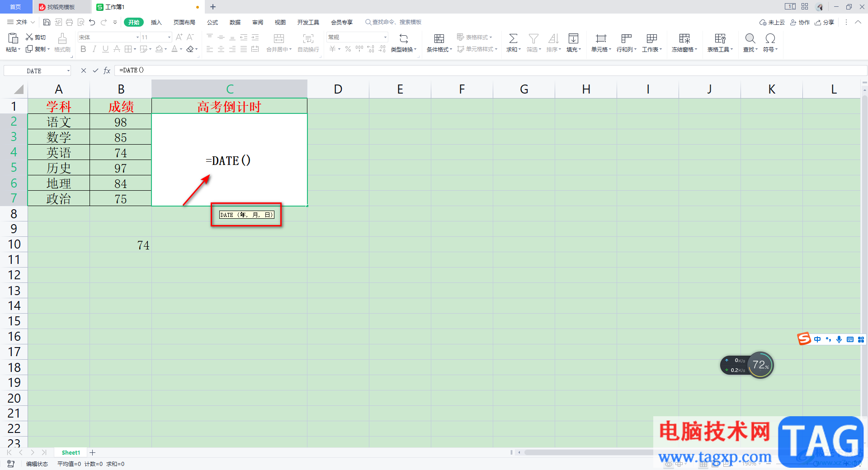This screenshot has height=470, width=868.
Task: Cancel formula entry with the X icon
Action: pos(84,70)
